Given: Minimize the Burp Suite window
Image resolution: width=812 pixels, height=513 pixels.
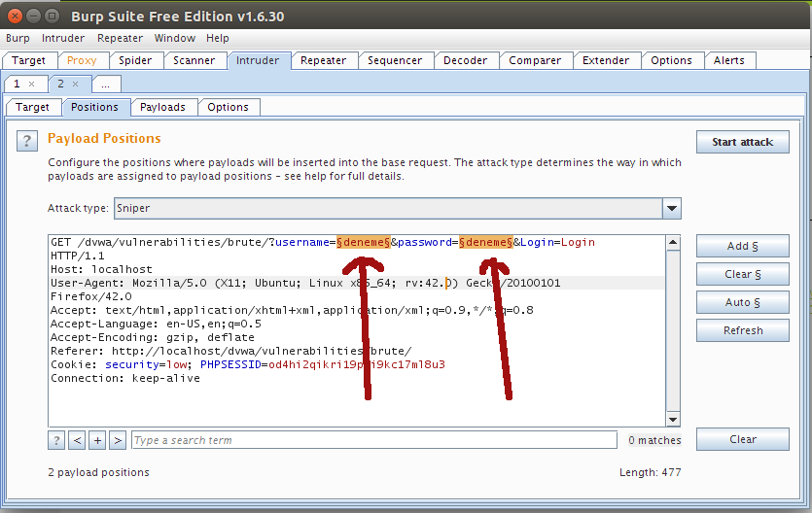Looking at the screenshot, I should (33, 16).
